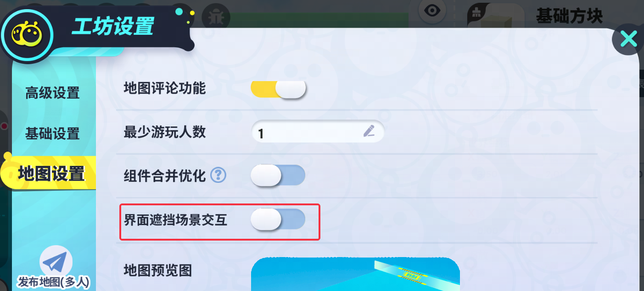Click the red dot on left edge
644x291 pixels.
click(4, 126)
